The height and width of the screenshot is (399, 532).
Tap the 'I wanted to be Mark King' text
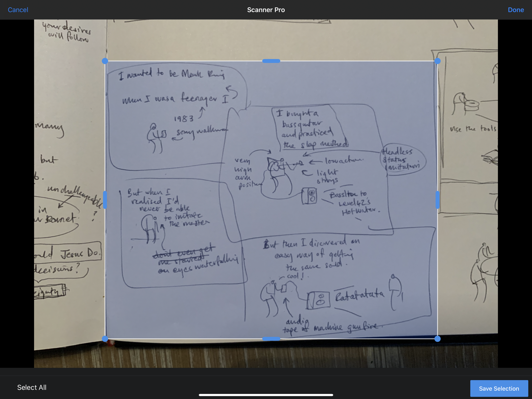[x=171, y=74]
